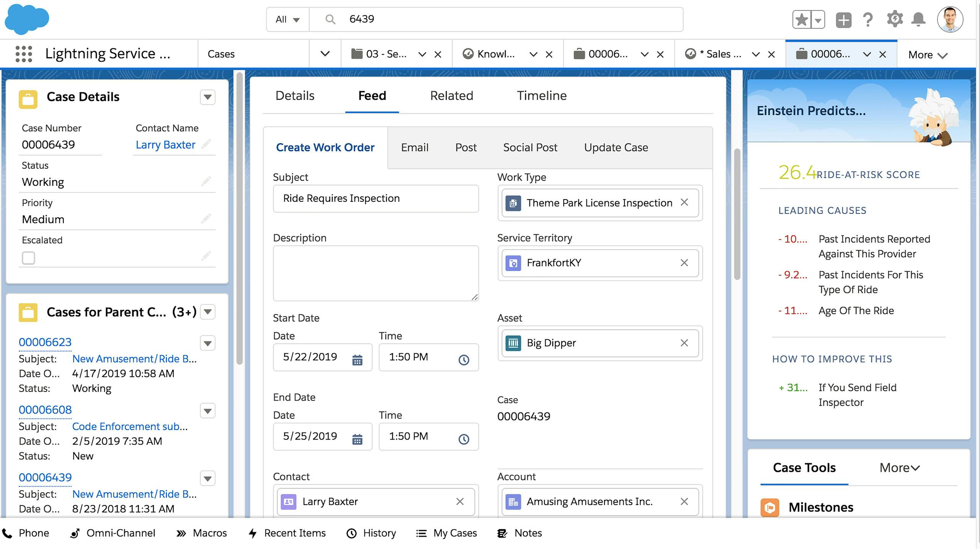Select the Case Tools tab
Viewport: 980px width, 549px height.
(804, 467)
